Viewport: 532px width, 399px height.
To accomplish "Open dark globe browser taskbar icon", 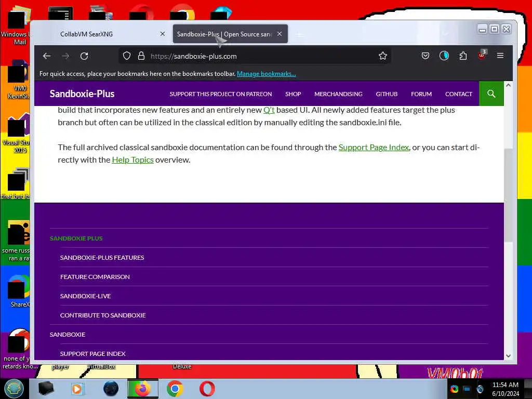I will point(111,389).
